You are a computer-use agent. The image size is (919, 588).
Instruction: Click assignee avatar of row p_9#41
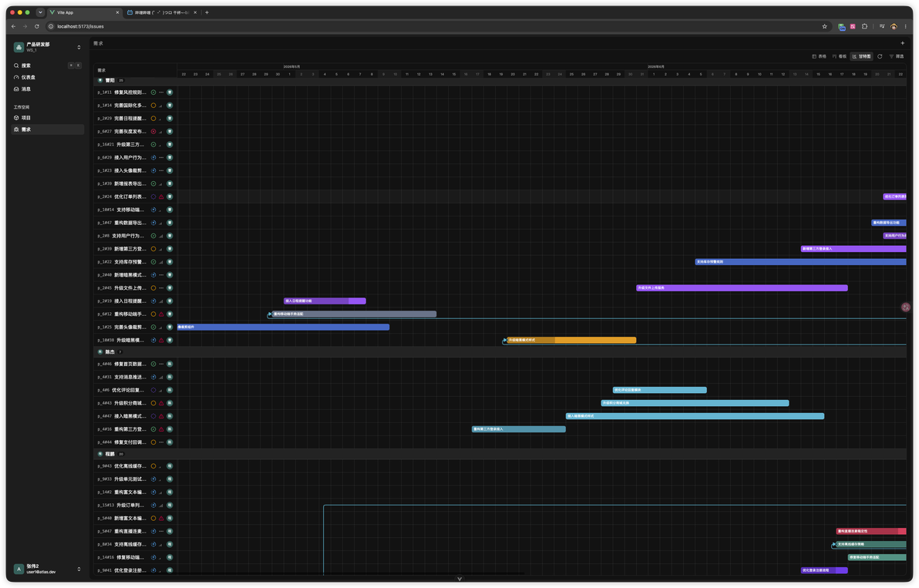(170, 570)
